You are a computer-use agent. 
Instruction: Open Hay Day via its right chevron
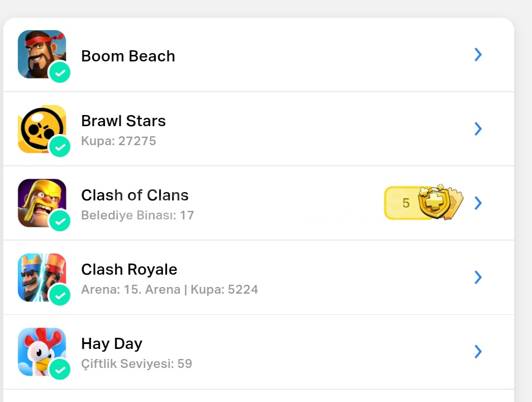pyautogui.click(x=478, y=351)
